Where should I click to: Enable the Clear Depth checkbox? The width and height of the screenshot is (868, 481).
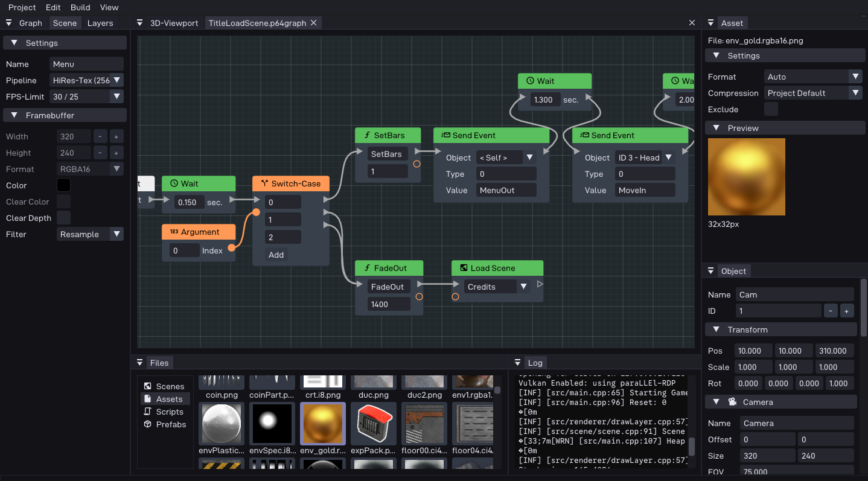tap(63, 218)
